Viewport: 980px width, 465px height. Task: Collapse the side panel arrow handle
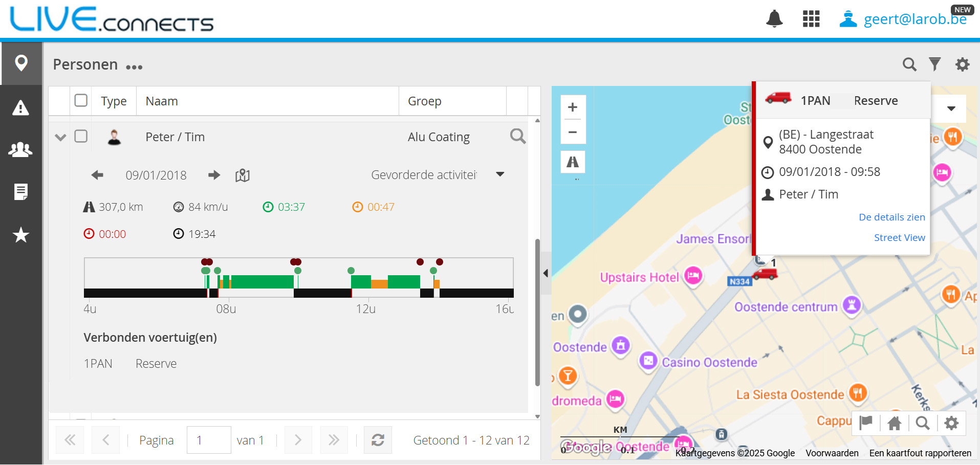tap(546, 273)
